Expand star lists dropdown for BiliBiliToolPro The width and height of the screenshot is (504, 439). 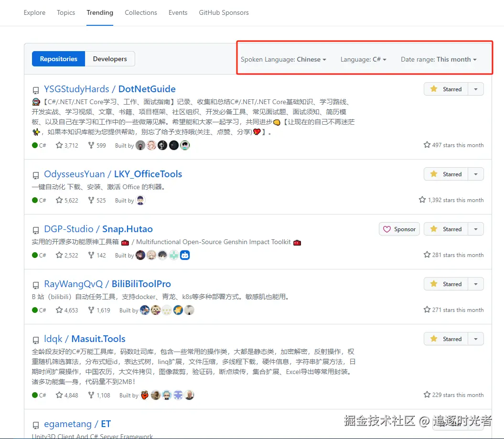click(476, 284)
